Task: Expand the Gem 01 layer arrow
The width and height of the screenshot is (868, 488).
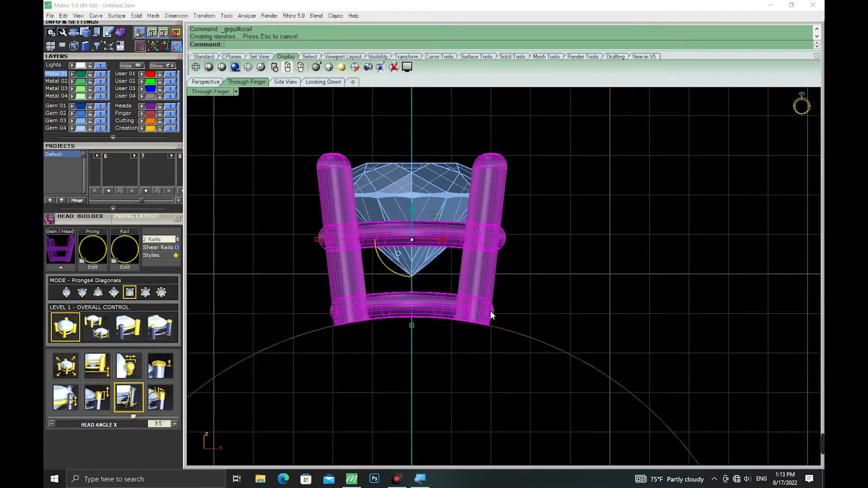Action: pos(71,106)
